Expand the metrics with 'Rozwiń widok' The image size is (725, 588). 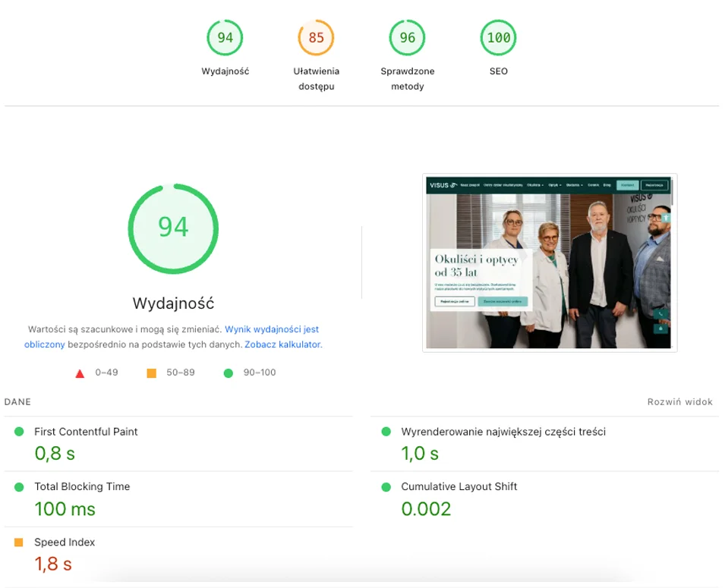coord(679,402)
